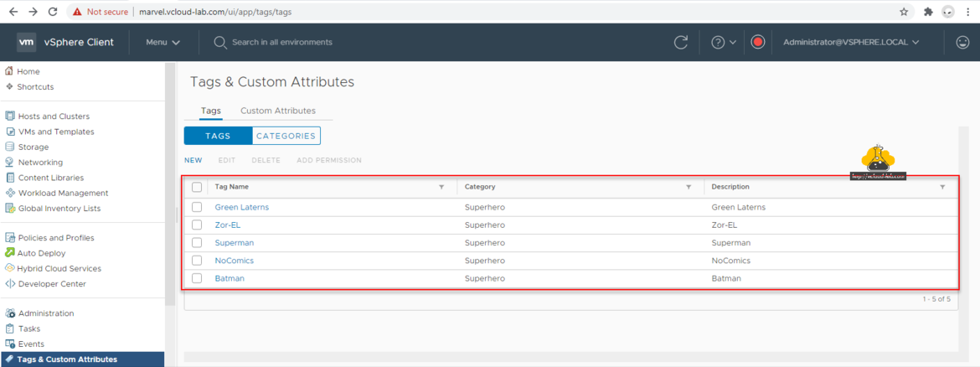
Task: Open the browser extensions puzzle icon
Action: pos(928,11)
